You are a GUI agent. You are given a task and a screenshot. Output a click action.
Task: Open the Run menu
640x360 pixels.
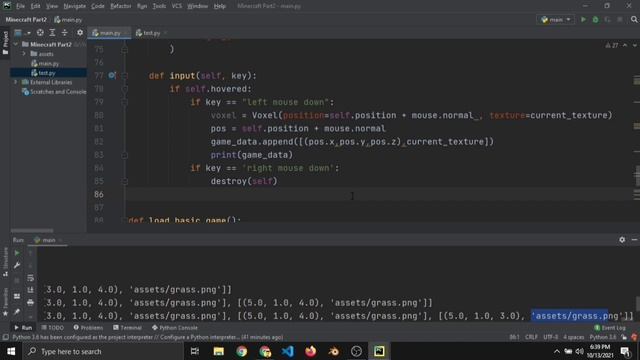(x=142, y=6)
